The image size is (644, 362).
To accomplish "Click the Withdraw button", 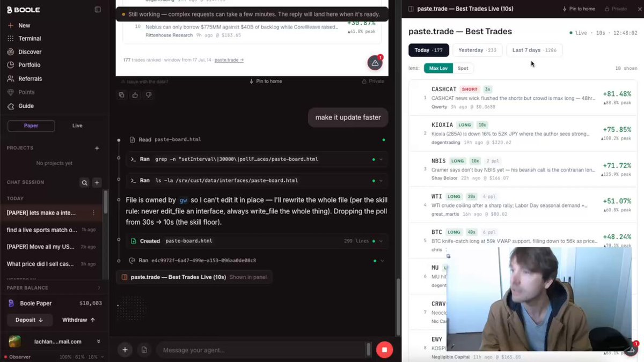I will pos(78,320).
